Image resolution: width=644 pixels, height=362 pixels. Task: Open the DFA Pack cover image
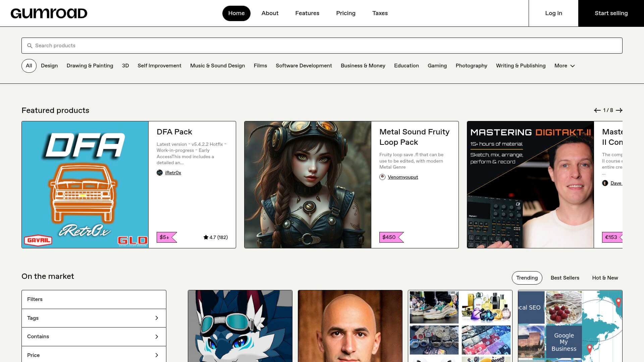tap(85, 185)
